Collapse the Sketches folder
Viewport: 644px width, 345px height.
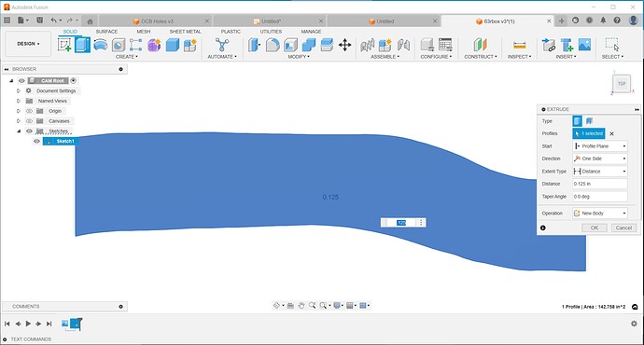point(19,131)
